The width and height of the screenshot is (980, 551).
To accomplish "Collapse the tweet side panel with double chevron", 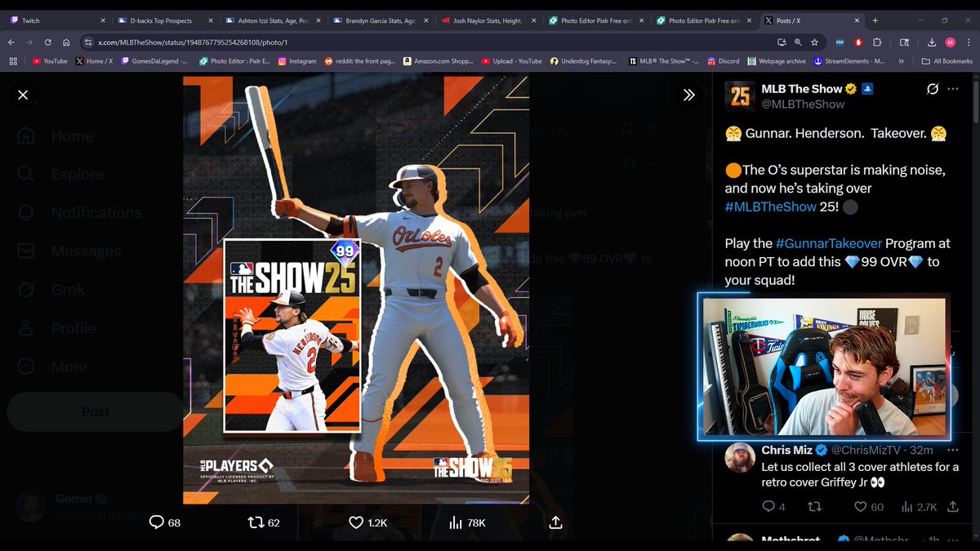I will [x=689, y=95].
